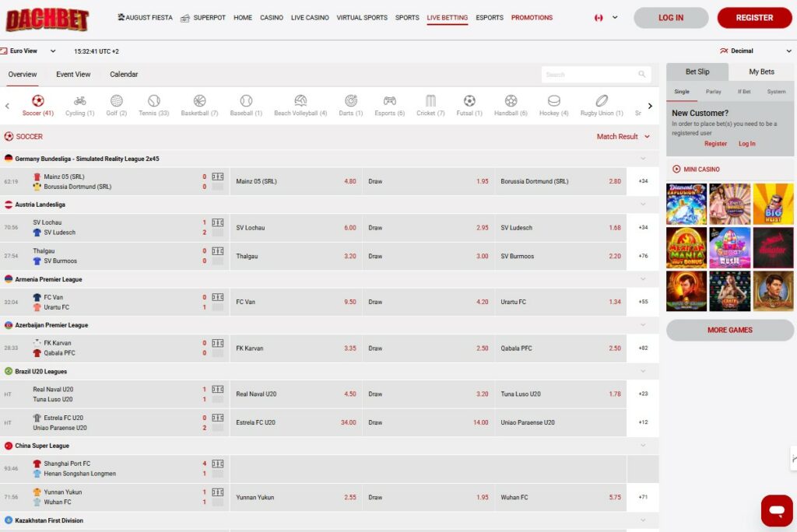Open the Decimal odds format dropdown

(756, 51)
